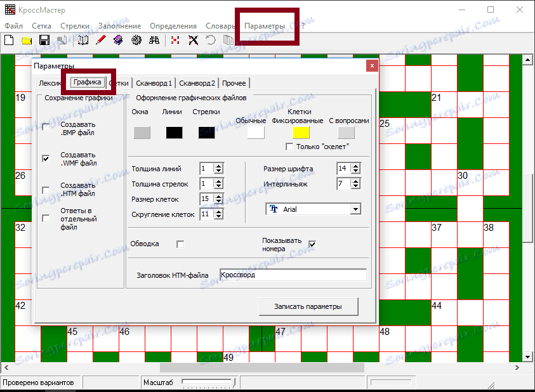Pick the 'Линии' black color swatch
The image size is (535, 392).
point(175,133)
